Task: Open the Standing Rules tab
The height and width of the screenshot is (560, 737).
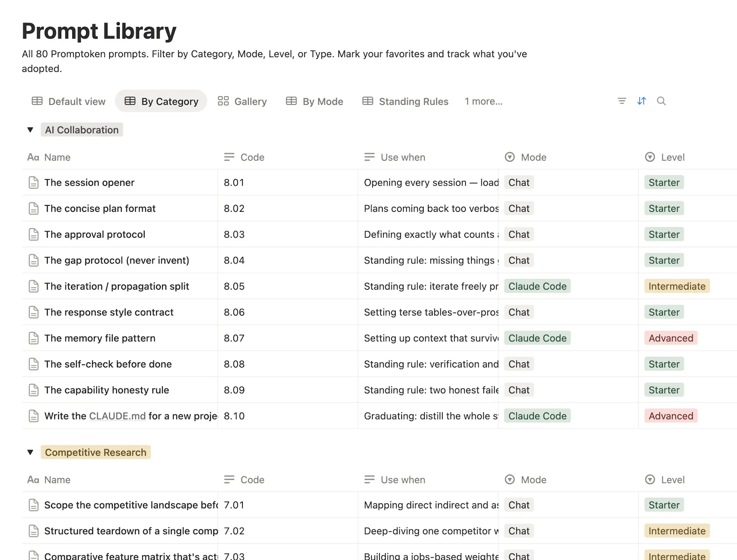Action: (405, 101)
